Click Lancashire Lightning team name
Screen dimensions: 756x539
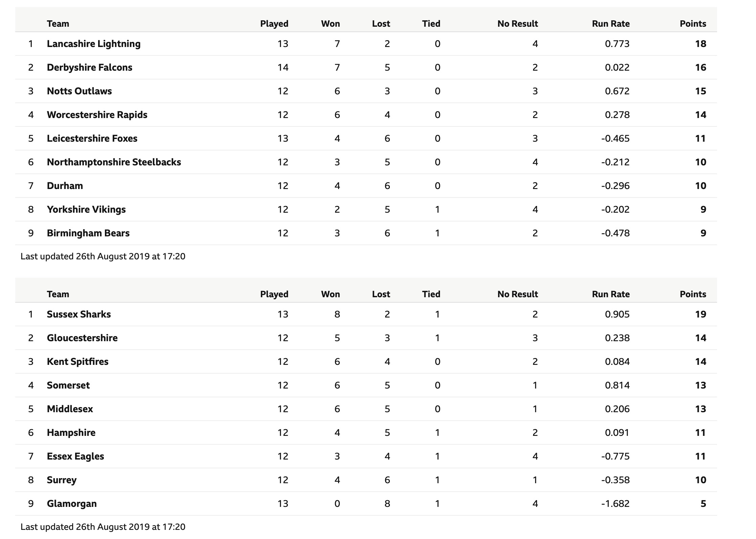point(94,44)
